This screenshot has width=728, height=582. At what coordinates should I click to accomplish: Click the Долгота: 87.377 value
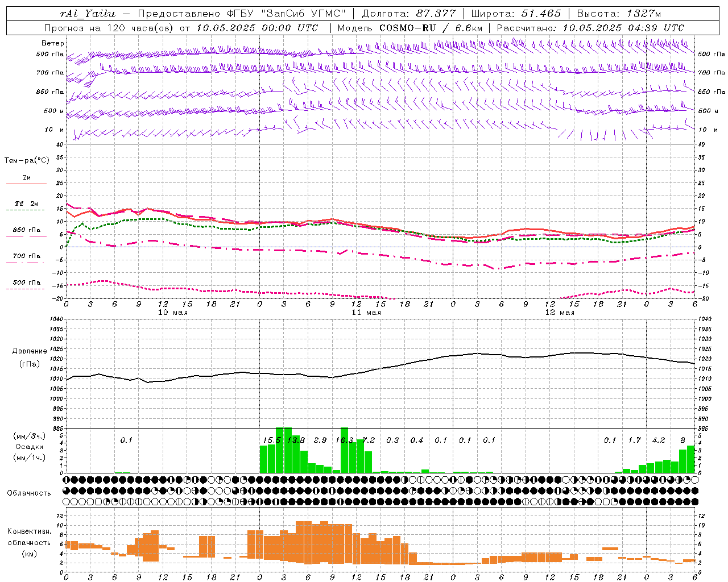pos(409,14)
